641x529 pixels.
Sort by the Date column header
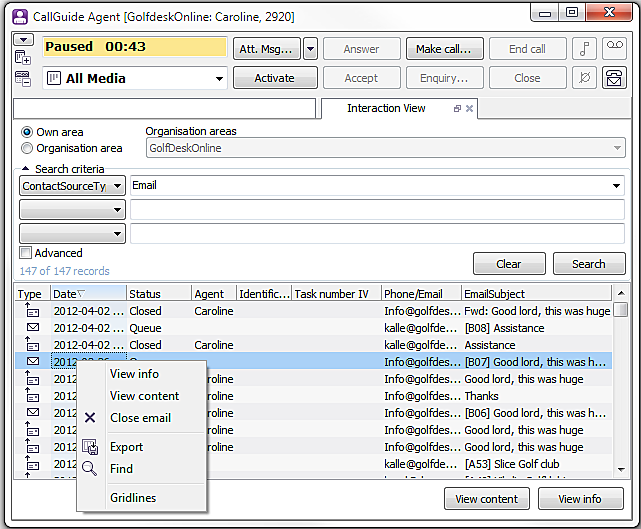(x=88, y=294)
